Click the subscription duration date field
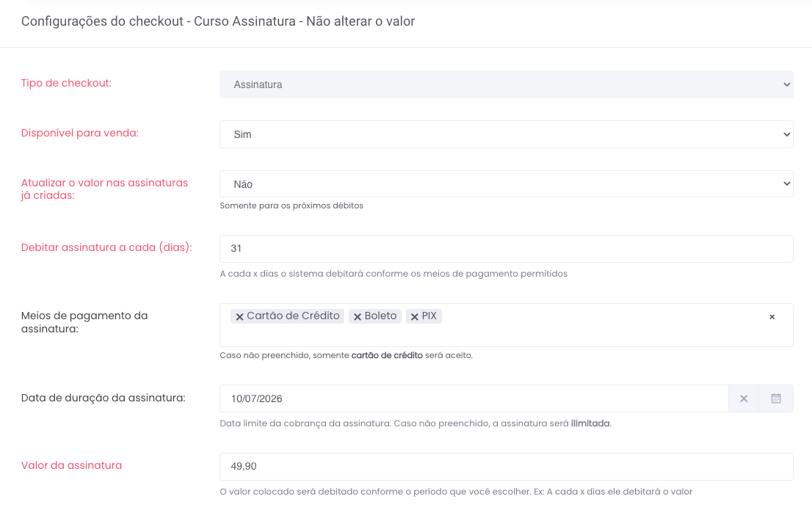 pyautogui.click(x=474, y=398)
